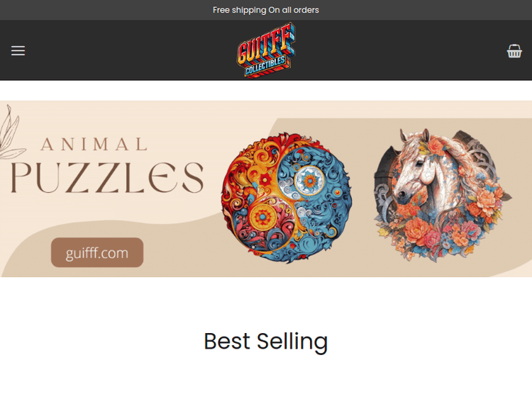Click the "On all orders" text
Viewport: 532px width, 399px height.
[294, 10]
